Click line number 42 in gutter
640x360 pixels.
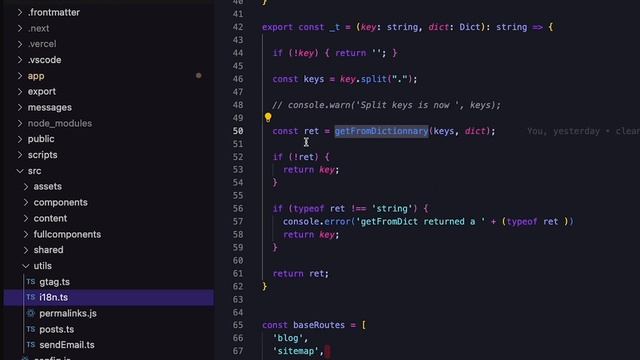(238, 27)
